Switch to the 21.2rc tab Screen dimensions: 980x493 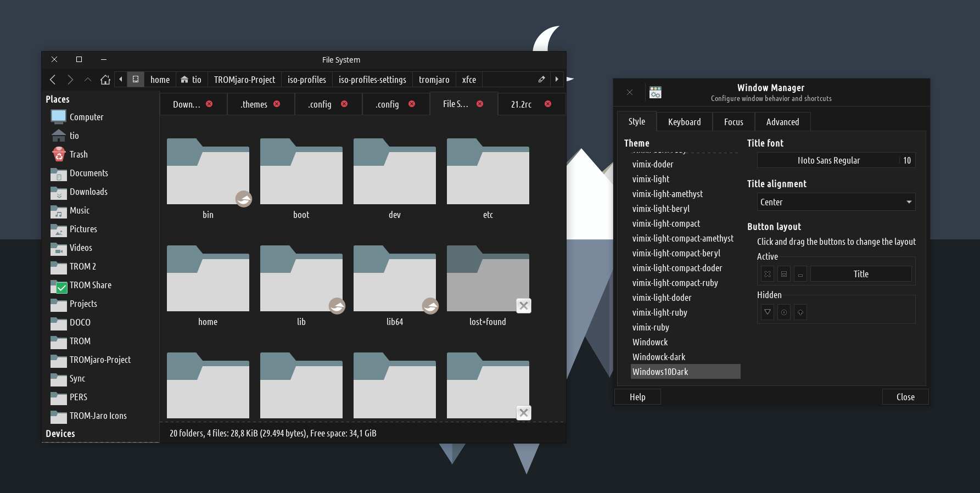521,104
